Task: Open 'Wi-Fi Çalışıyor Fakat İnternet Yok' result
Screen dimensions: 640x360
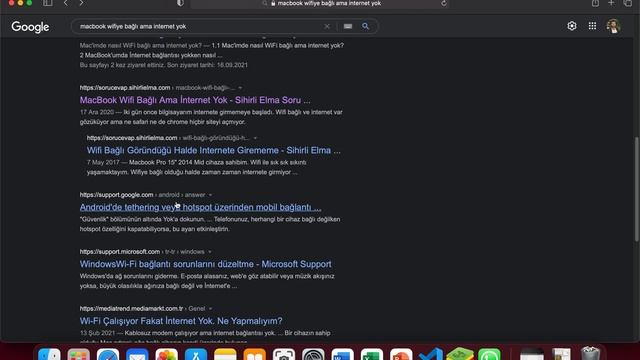Action: pyautogui.click(x=181, y=321)
